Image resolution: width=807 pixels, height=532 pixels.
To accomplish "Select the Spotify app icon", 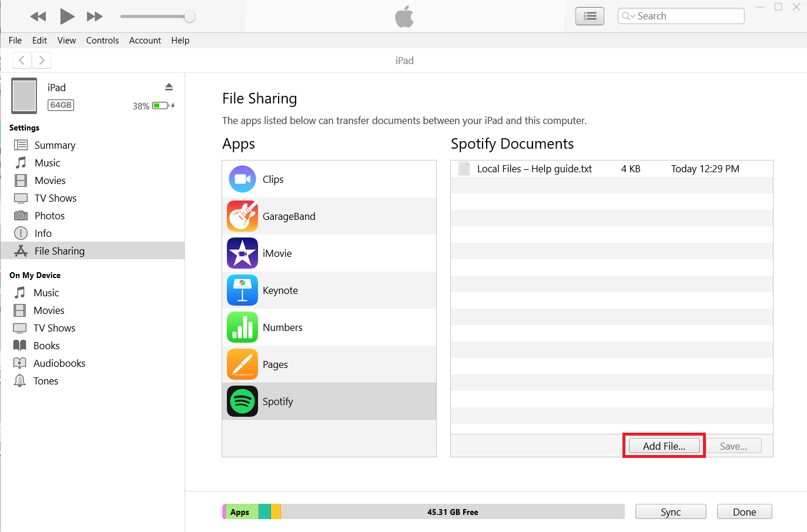I will pyautogui.click(x=242, y=401).
